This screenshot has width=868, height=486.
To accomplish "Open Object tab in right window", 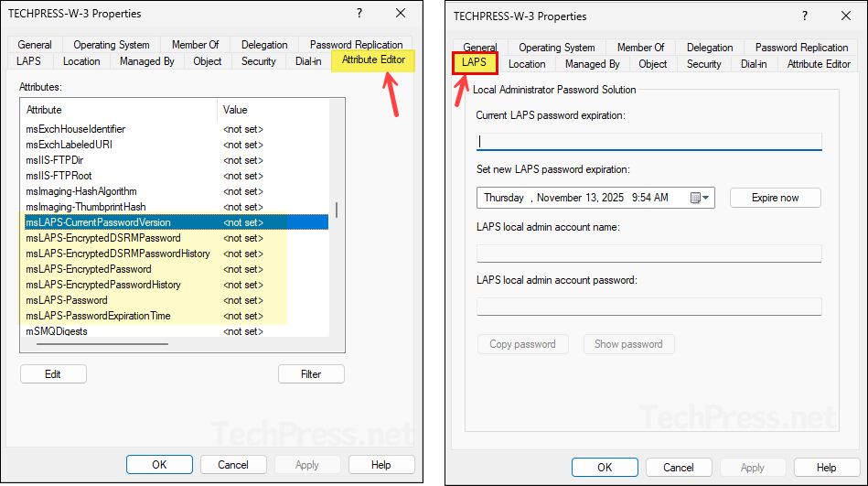I will 653,64.
